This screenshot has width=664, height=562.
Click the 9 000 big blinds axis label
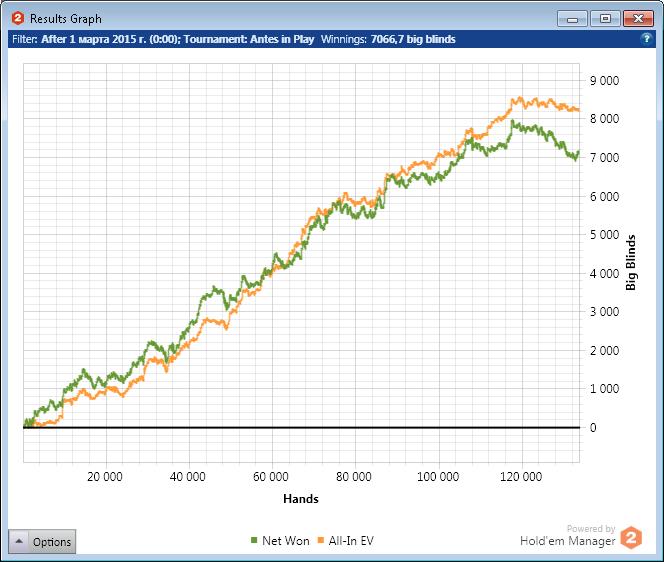coord(604,80)
